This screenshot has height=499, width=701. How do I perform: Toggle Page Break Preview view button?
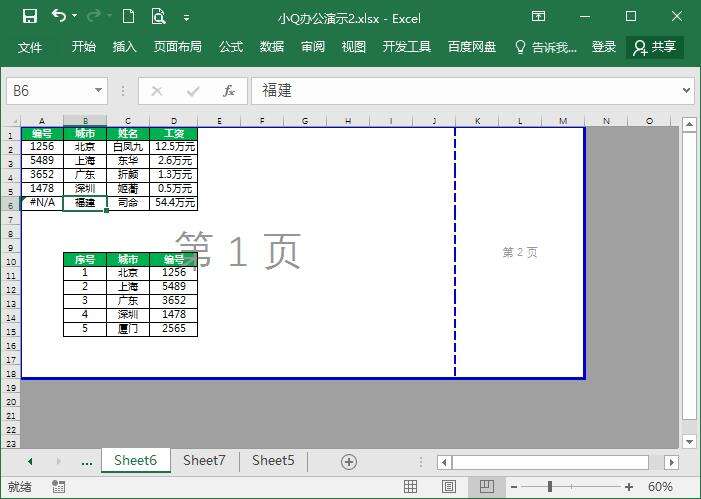click(x=486, y=487)
